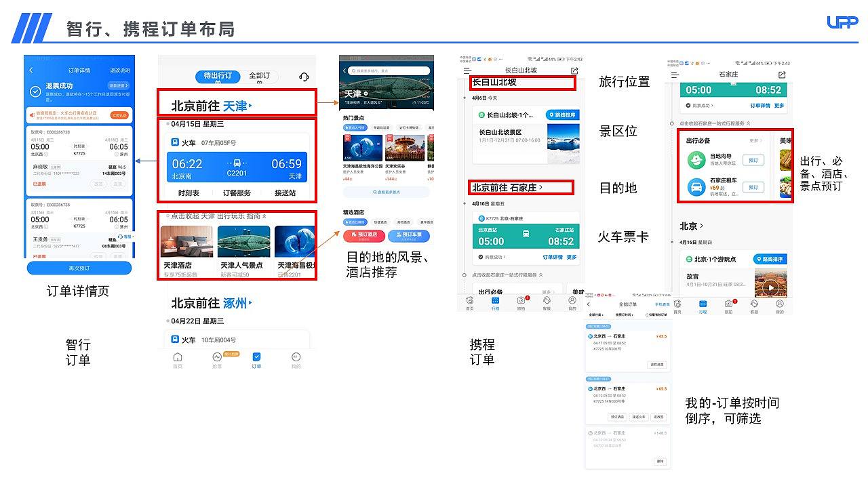Viewport: 868px width, 488px height.
Task: Open 订单 in the Zhixing bottom bar
Action: (x=256, y=359)
